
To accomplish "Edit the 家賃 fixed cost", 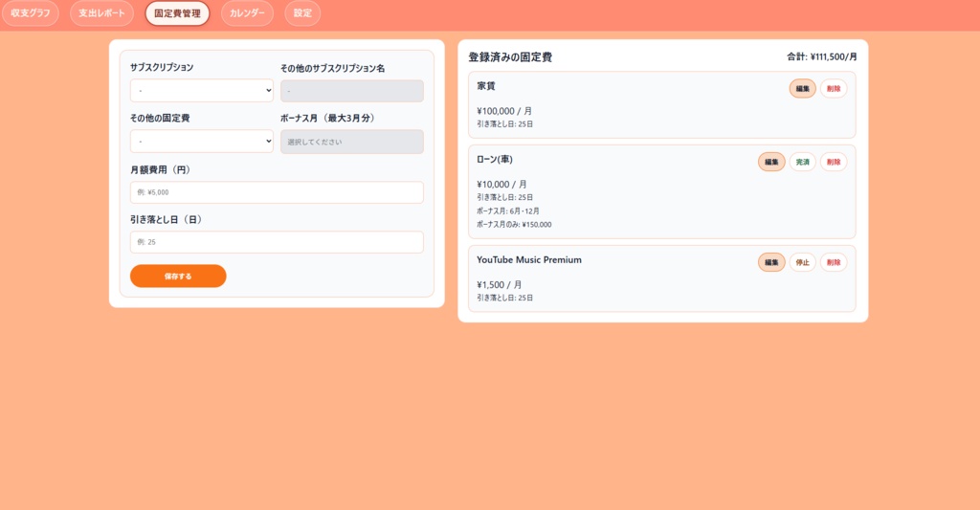I will pyautogui.click(x=803, y=89).
